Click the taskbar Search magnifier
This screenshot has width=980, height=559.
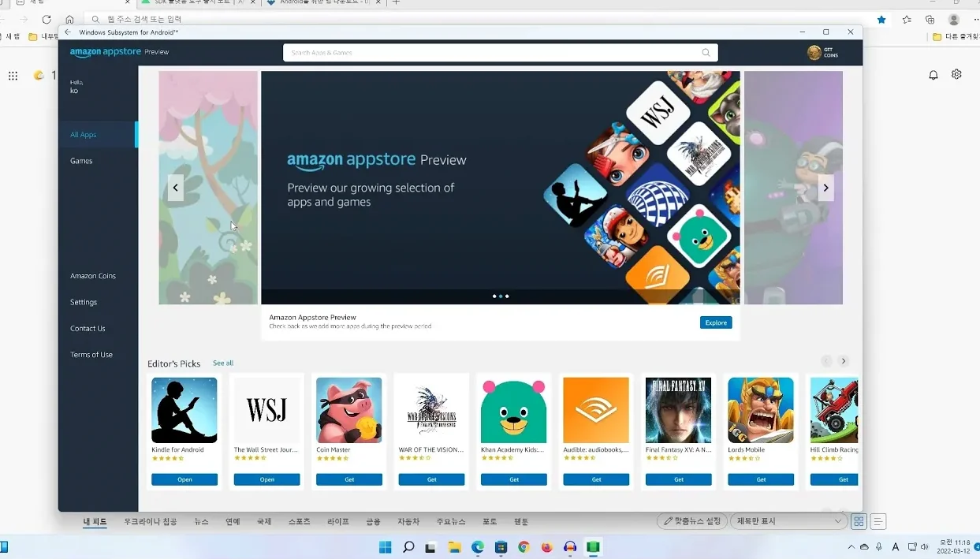[408, 546]
